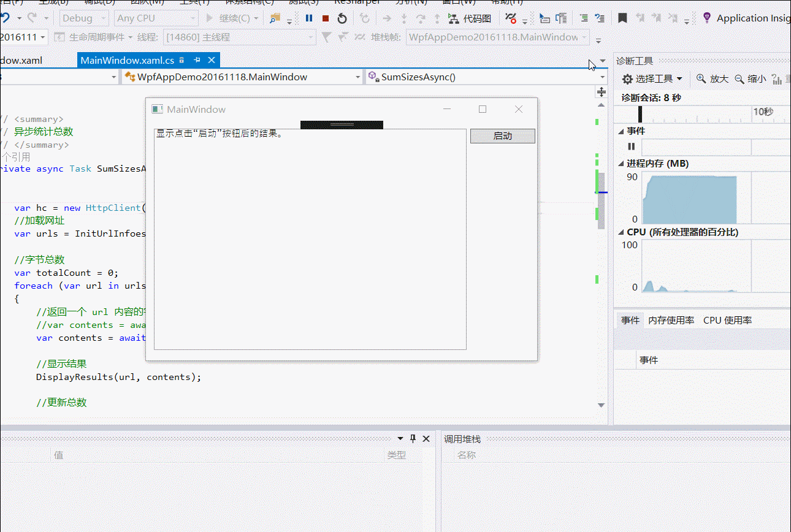Click the 类型 column header
This screenshot has height=532, width=791.
coord(397,455)
